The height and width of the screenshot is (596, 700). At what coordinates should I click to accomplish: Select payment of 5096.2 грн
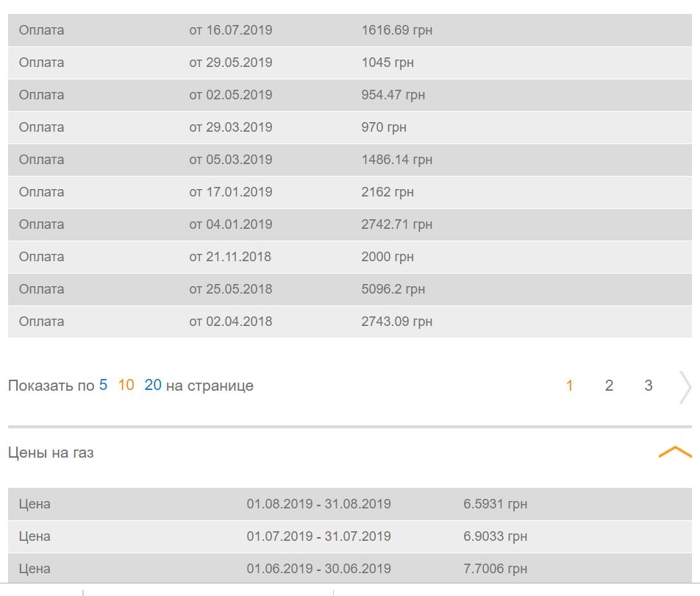click(x=350, y=289)
